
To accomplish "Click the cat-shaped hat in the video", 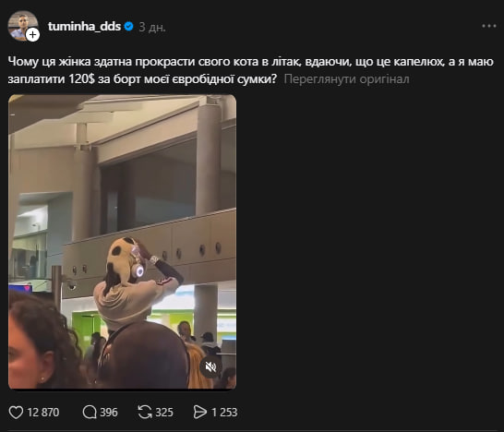I will point(123,258).
